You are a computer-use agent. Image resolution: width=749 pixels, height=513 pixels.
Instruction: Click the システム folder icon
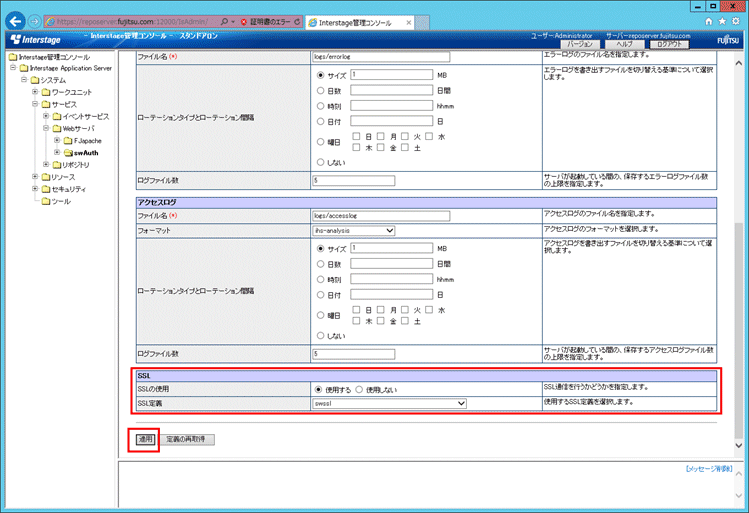35,80
